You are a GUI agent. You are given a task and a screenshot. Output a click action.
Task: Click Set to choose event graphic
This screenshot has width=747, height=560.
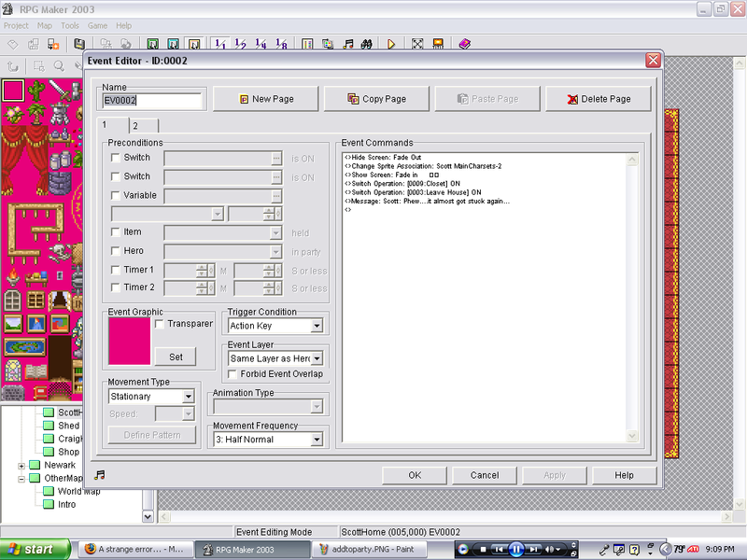[176, 357]
